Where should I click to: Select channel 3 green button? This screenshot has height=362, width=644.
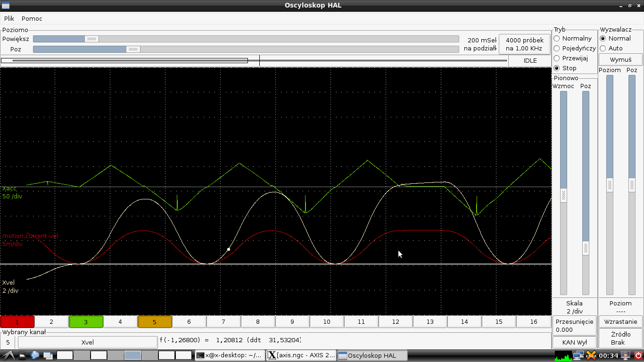[86, 321]
